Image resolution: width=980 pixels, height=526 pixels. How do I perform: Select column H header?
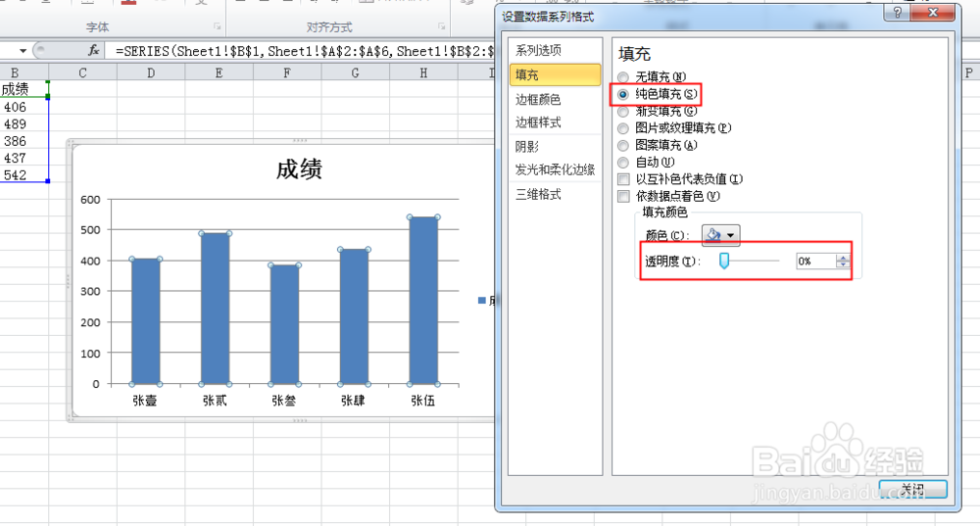pos(423,73)
